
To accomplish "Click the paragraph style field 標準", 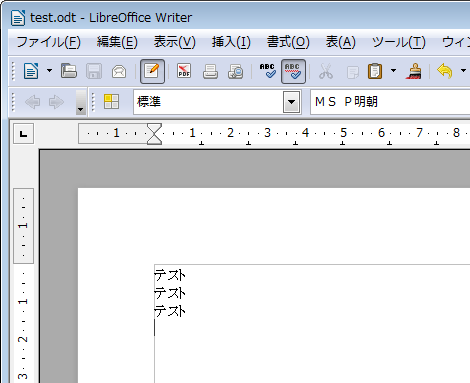I will coord(208,102).
